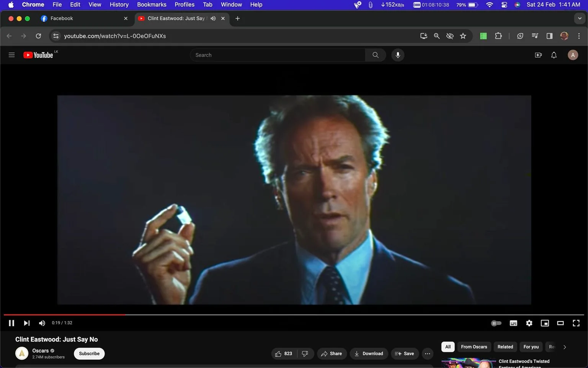Select the From Oscars filter chip

(x=474, y=347)
